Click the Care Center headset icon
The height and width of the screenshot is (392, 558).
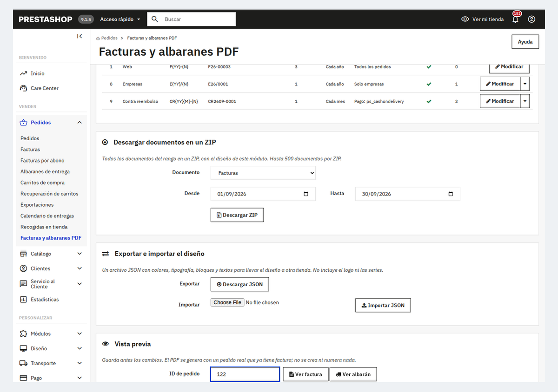[x=23, y=88]
